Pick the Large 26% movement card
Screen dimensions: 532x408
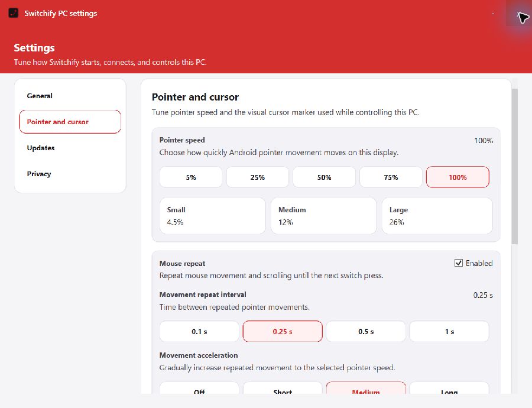pyautogui.click(x=437, y=216)
